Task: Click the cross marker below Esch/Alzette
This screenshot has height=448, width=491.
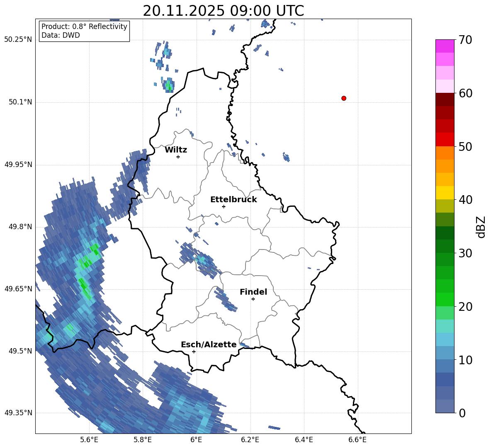Action: [194, 351]
